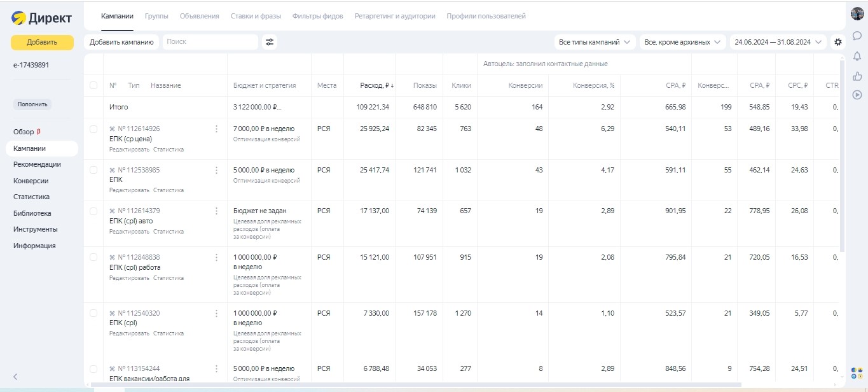The height and width of the screenshot is (392, 868).
Task: Check the box for campaign 112538985
Action: [93, 170]
